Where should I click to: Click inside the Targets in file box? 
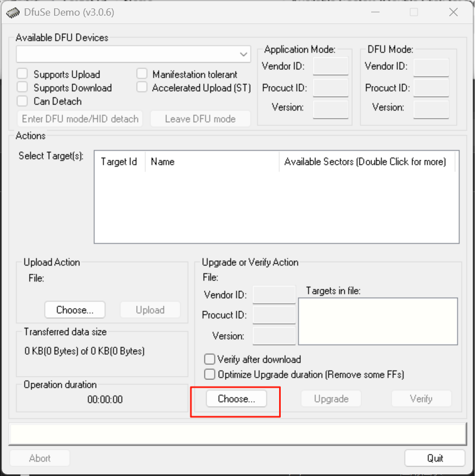(x=378, y=321)
